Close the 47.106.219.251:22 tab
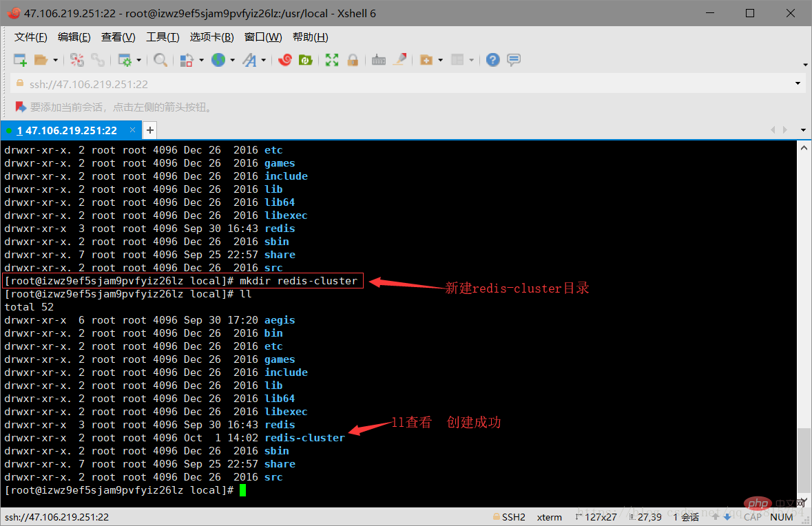This screenshot has height=526, width=812. [132, 130]
